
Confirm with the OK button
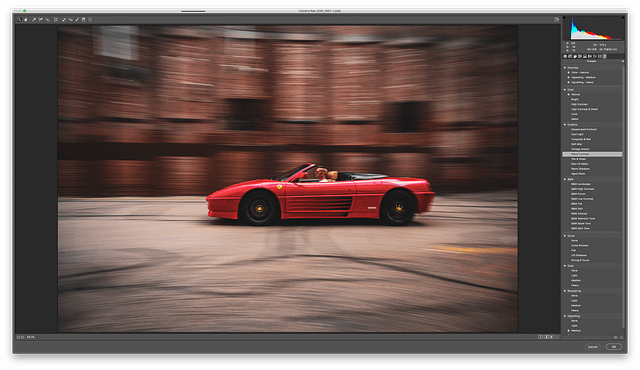(613, 347)
